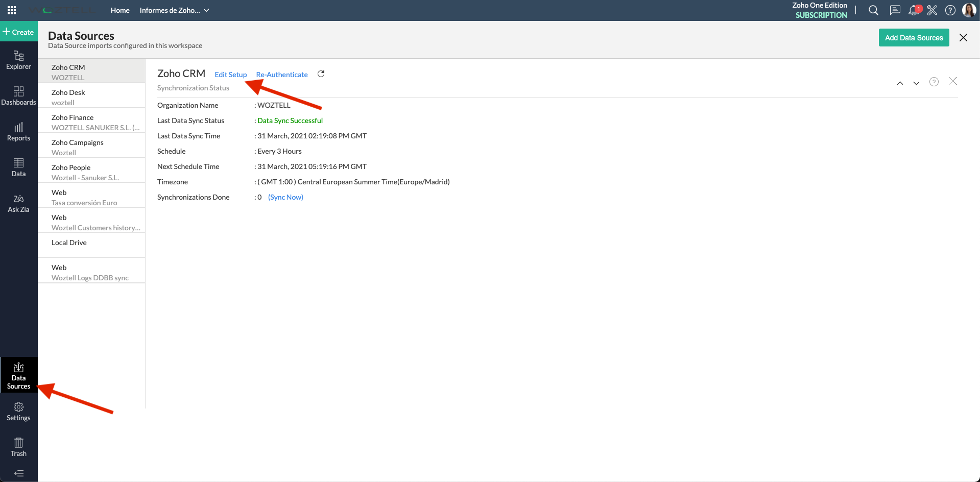The image size is (980, 482).
Task: Click the Next Schedule Time value
Action: pos(312,166)
